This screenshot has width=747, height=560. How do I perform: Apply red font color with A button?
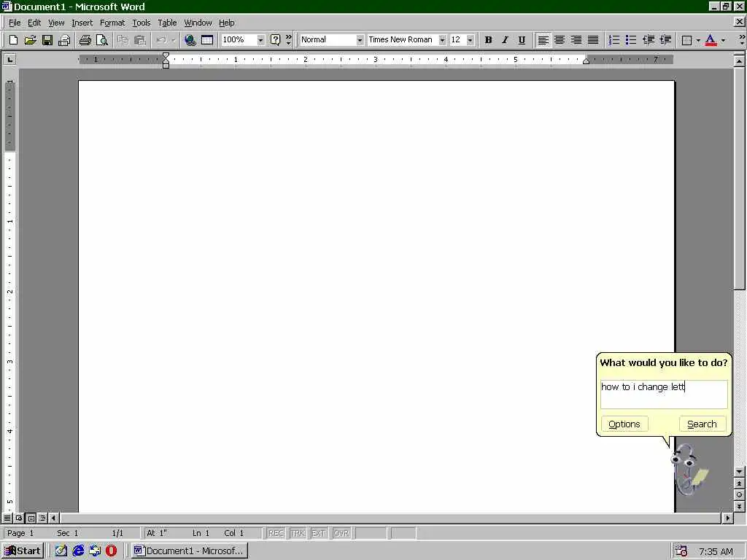point(711,40)
